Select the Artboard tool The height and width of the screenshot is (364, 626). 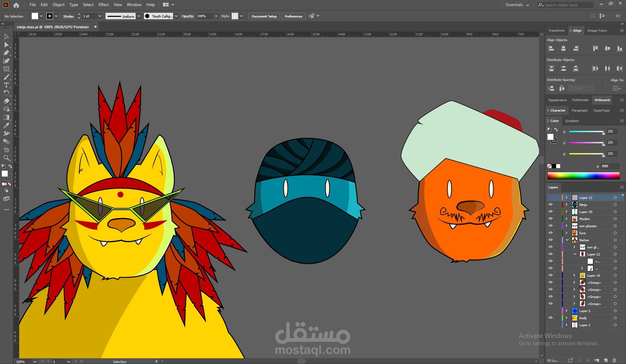[x=6, y=150]
